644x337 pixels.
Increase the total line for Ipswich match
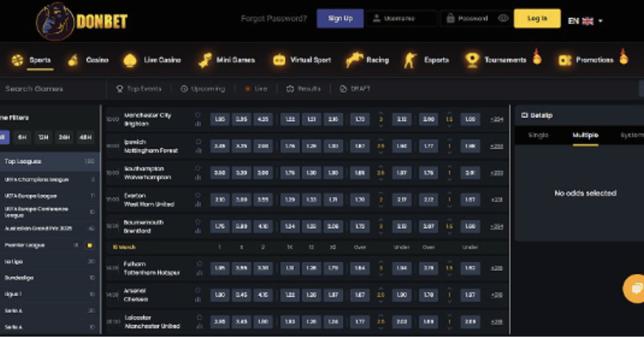point(381,140)
